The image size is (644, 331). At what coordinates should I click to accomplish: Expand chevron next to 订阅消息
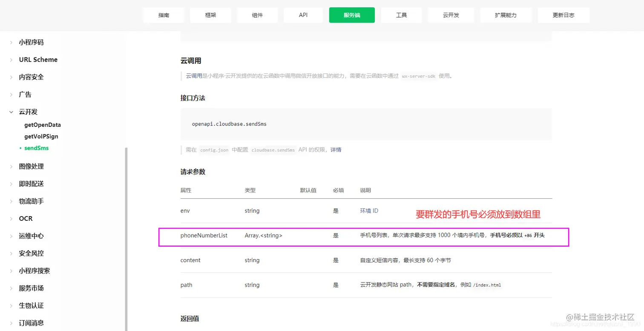11,323
